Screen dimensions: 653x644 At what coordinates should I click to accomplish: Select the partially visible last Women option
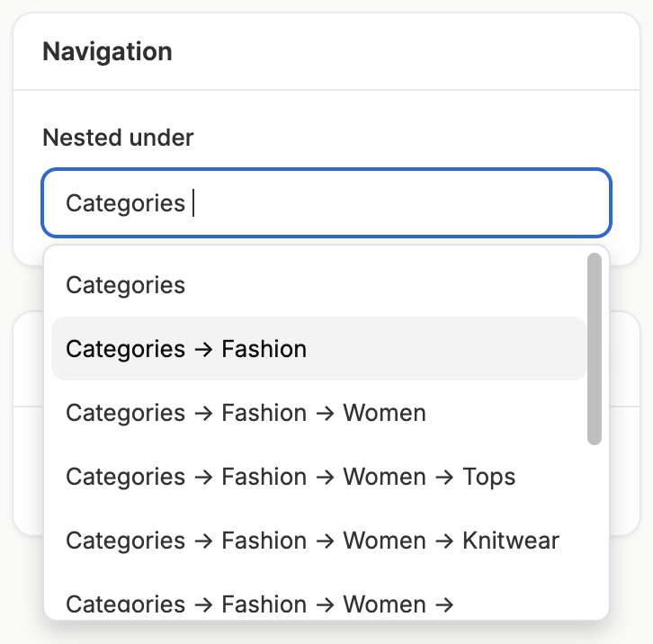[x=259, y=604]
